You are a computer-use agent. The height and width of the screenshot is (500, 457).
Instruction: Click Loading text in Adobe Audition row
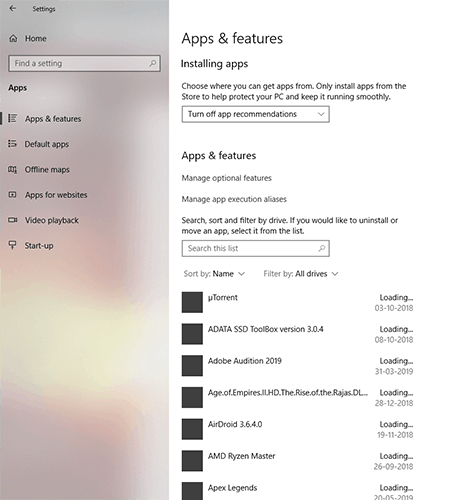coord(396,361)
